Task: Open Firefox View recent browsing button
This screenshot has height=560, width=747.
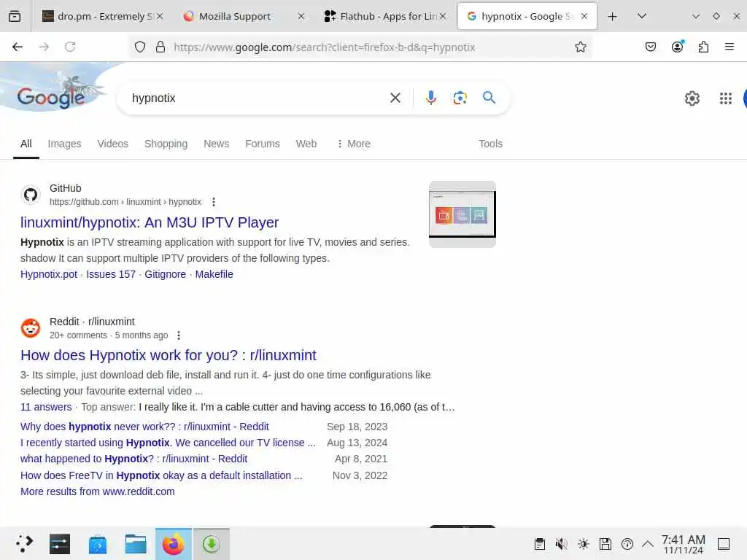Action: coord(15,16)
